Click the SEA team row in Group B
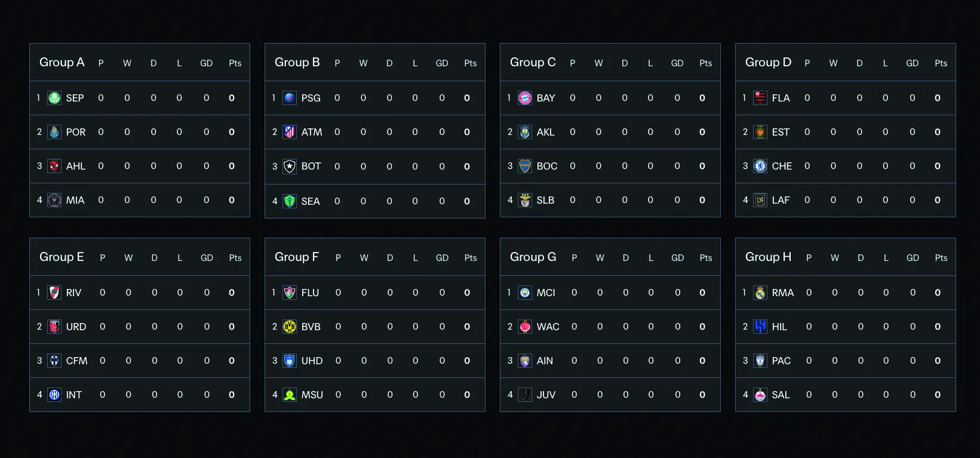980x458 pixels. [x=374, y=201]
